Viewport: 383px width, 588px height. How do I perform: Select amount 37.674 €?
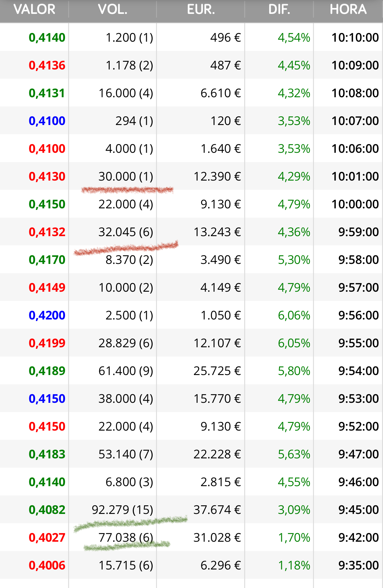(217, 510)
